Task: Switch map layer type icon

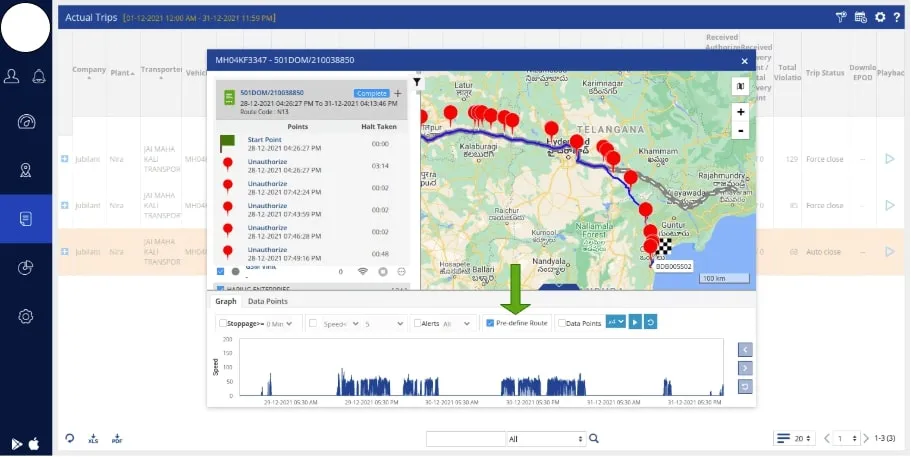Action: coord(740,87)
